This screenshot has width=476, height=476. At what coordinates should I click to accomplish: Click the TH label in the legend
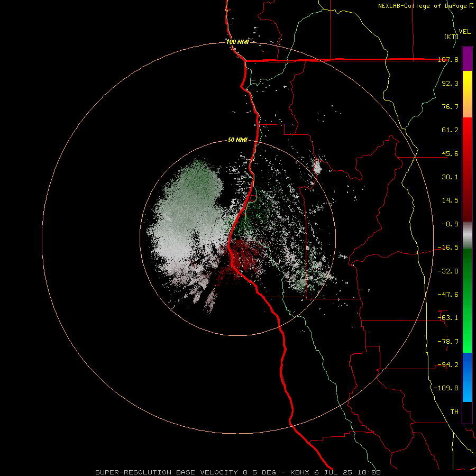click(454, 412)
